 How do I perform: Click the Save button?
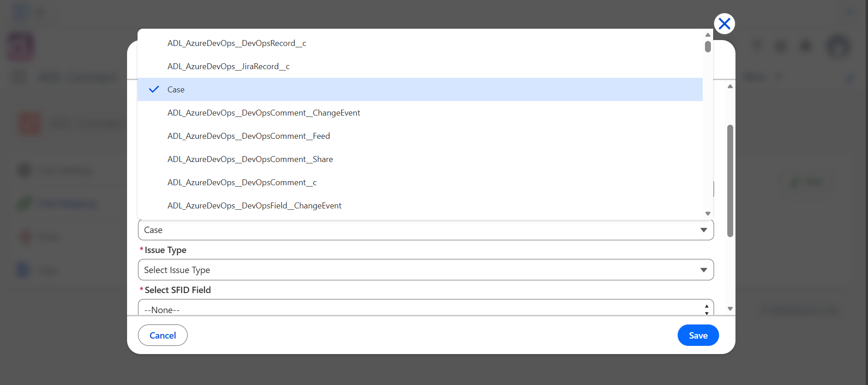click(x=698, y=335)
